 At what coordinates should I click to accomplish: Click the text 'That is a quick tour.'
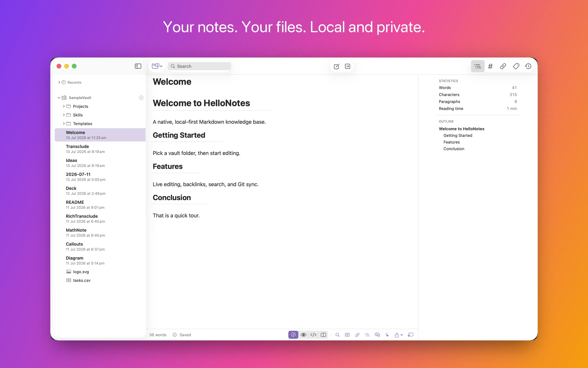pyautogui.click(x=176, y=216)
